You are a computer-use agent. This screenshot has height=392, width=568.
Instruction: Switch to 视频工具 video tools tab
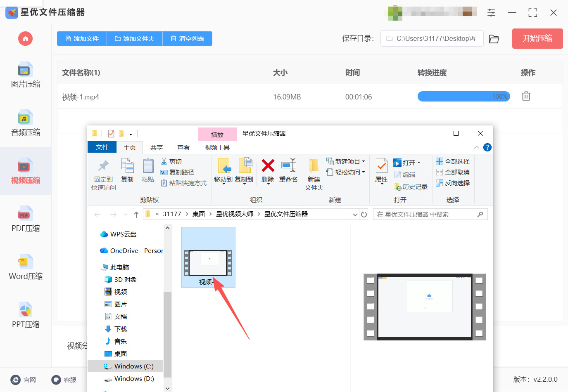click(217, 147)
